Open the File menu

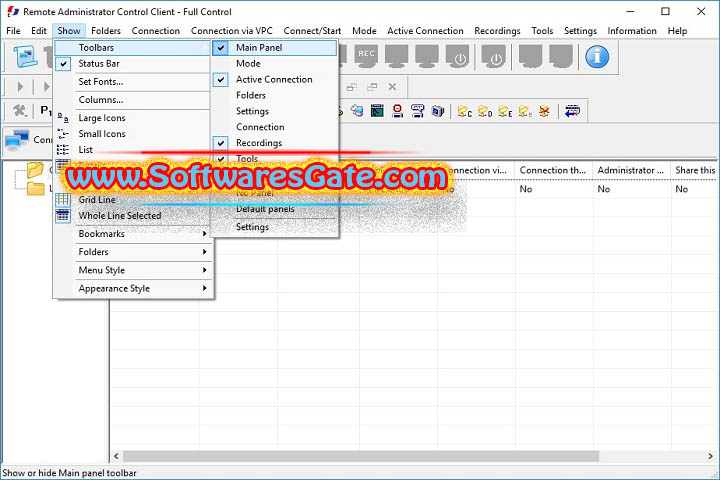click(13, 31)
